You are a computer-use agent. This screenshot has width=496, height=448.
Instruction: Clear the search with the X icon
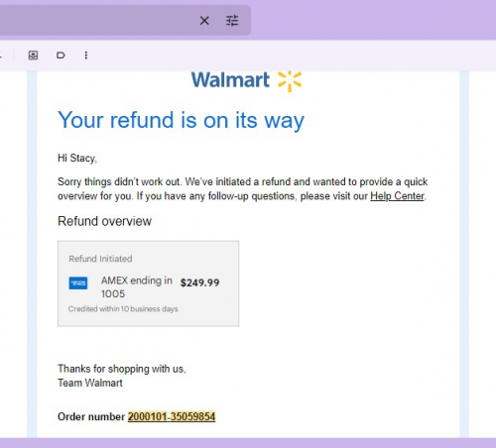point(204,21)
